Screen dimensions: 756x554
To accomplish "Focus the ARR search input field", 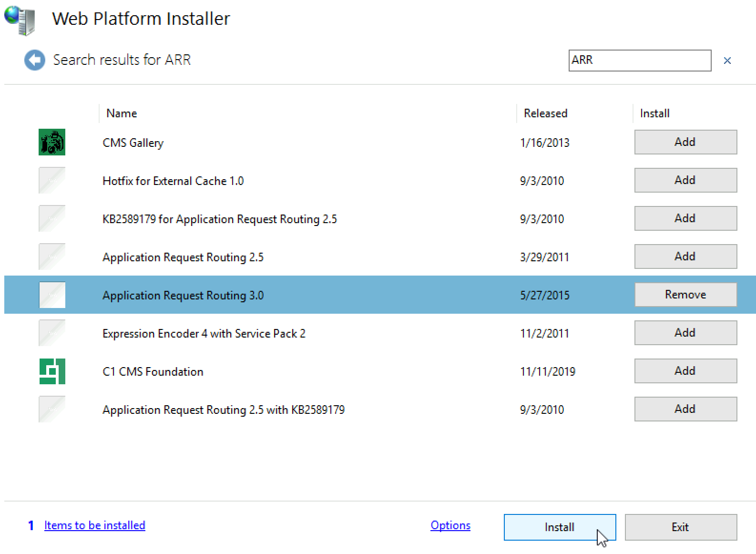I will (x=640, y=61).
